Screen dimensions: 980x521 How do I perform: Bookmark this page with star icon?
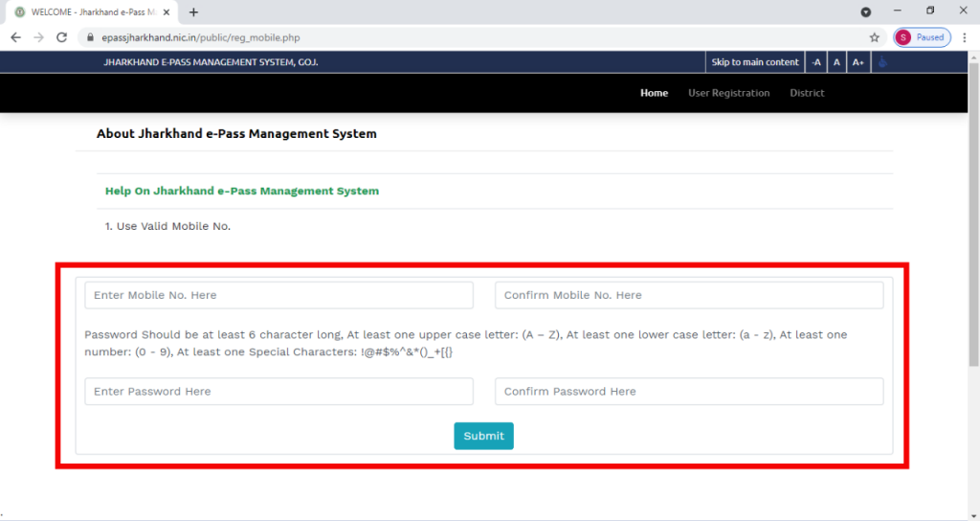pos(875,37)
